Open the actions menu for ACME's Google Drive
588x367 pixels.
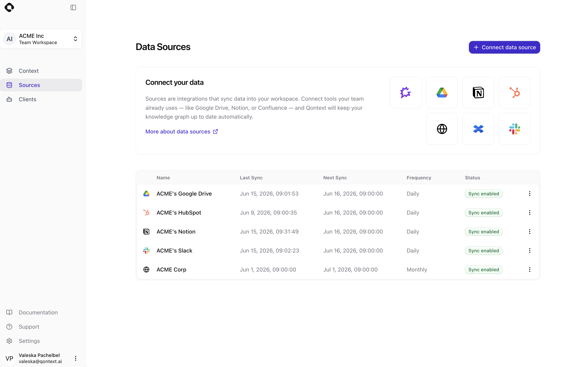530,194
